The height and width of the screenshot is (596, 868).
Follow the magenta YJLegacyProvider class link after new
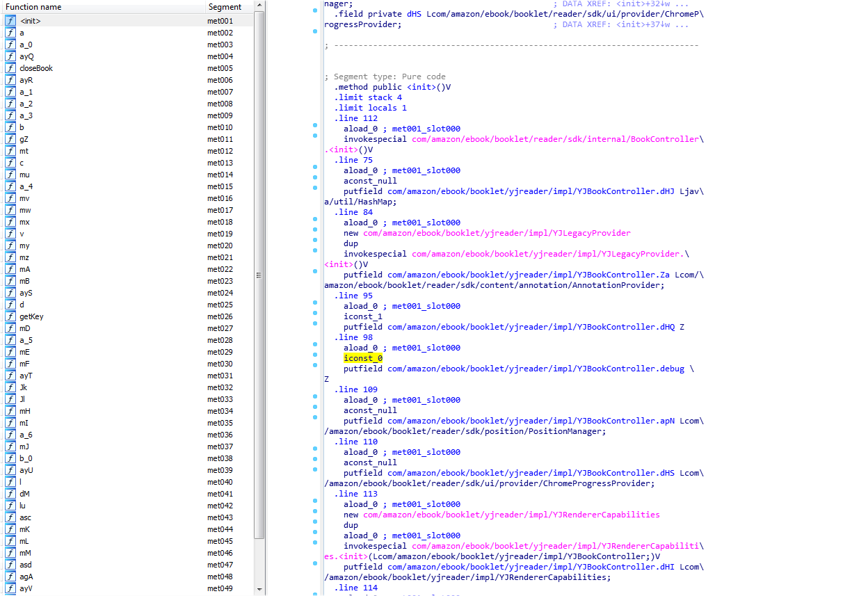pyautogui.click(x=497, y=233)
